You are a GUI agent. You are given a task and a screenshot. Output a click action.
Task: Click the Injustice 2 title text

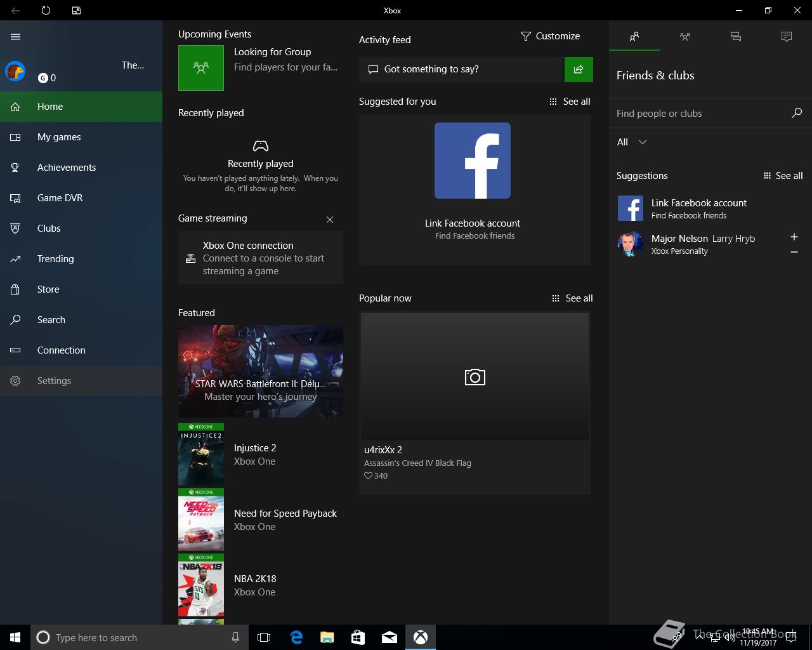255,448
